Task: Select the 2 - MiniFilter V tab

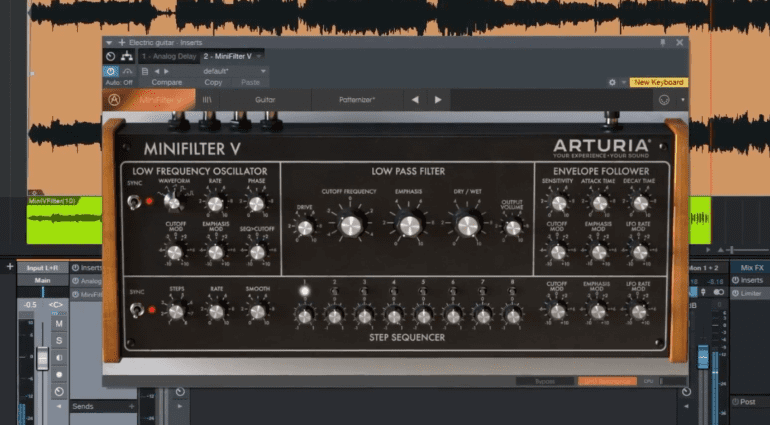Action: [x=227, y=57]
